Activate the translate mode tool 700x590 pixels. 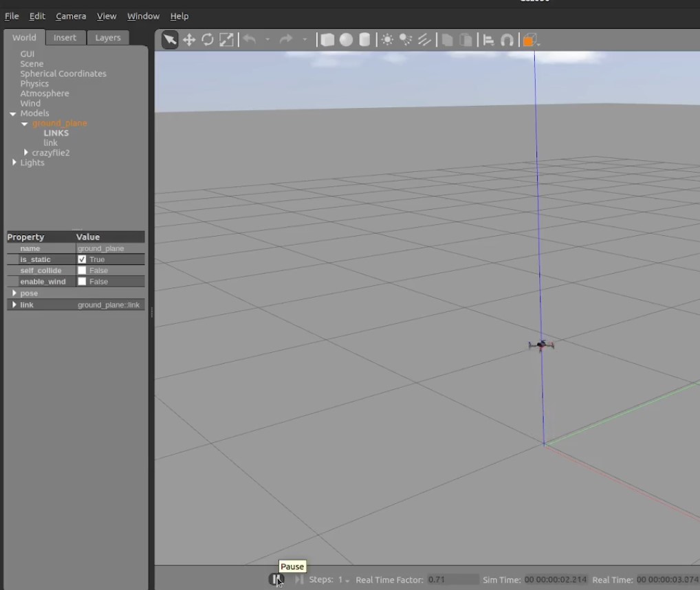click(189, 40)
